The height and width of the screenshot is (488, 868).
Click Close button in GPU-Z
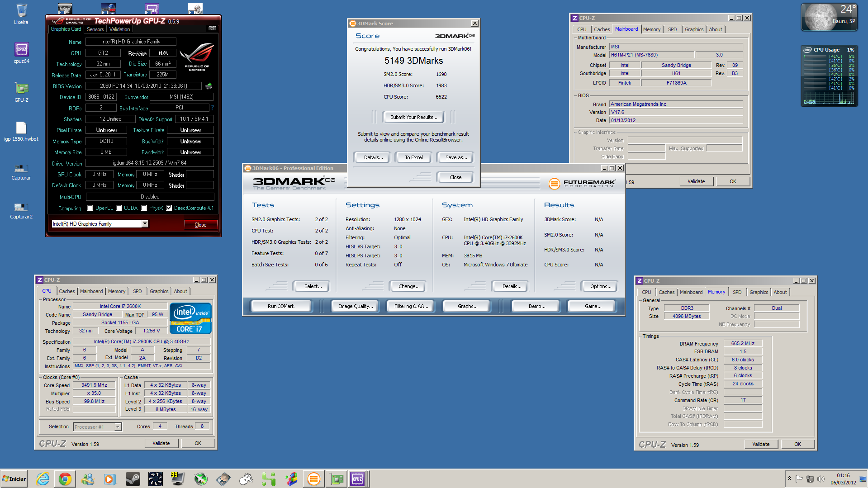point(200,225)
